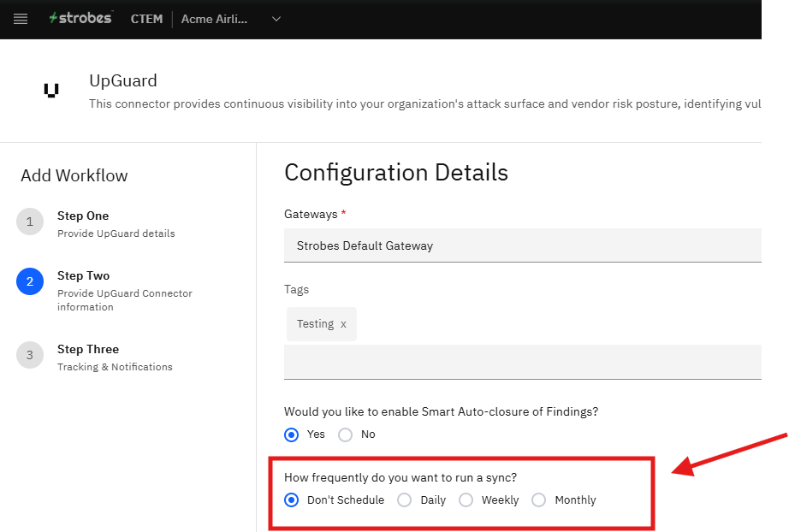
Task: Open the Gateways dropdown field
Action: pyautogui.click(x=522, y=245)
